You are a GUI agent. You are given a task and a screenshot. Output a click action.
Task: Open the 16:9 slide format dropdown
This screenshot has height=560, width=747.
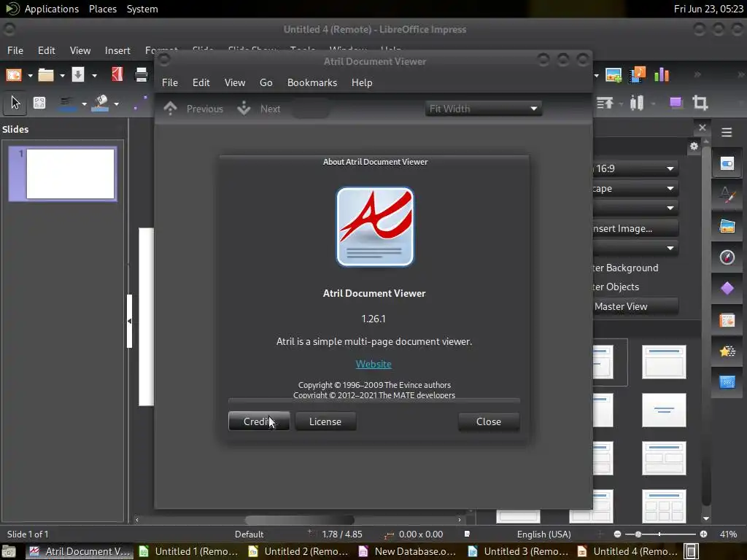635,168
